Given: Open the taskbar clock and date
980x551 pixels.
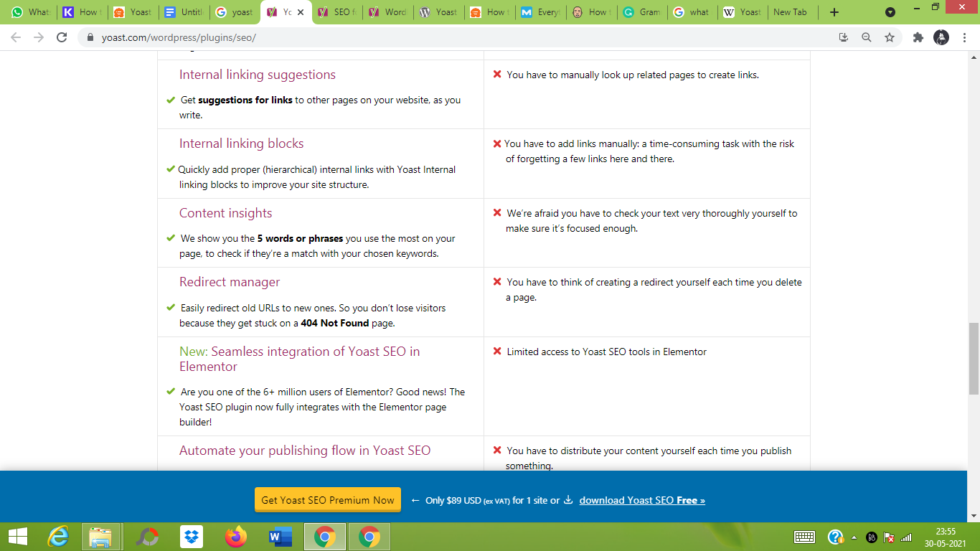Looking at the screenshot, I should pos(946,537).
